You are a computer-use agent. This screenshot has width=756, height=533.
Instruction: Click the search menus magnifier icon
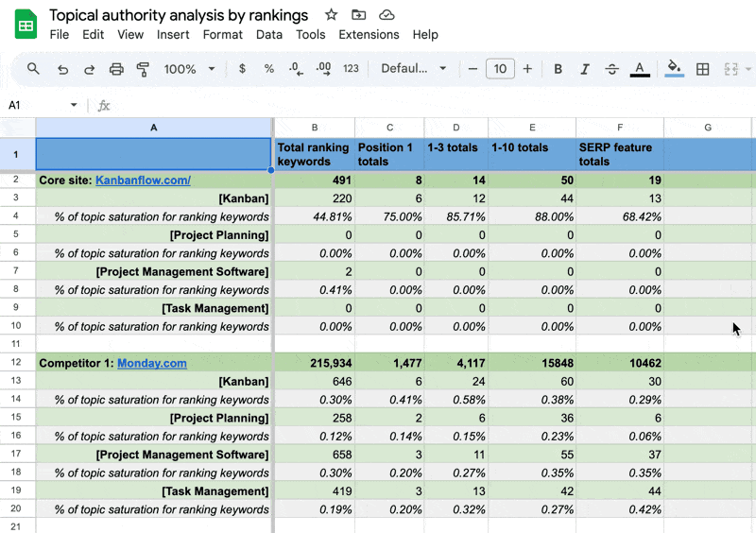click(33, 69)
